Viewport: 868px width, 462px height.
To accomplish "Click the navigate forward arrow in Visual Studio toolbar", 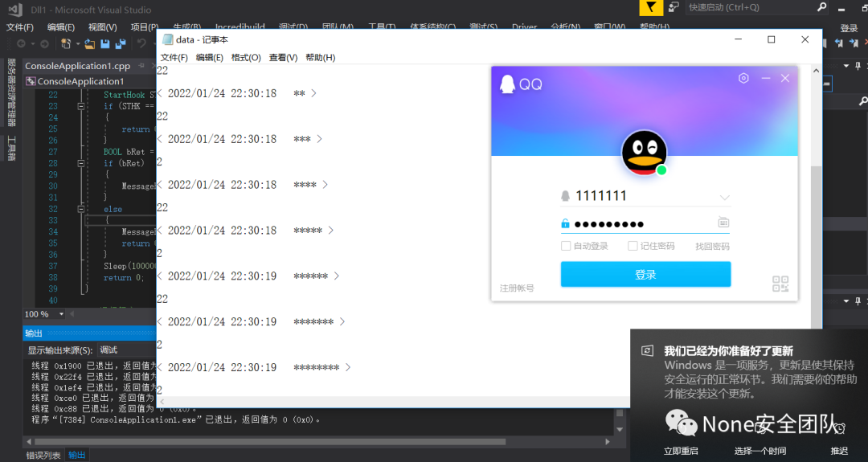I will coord(44,43).
